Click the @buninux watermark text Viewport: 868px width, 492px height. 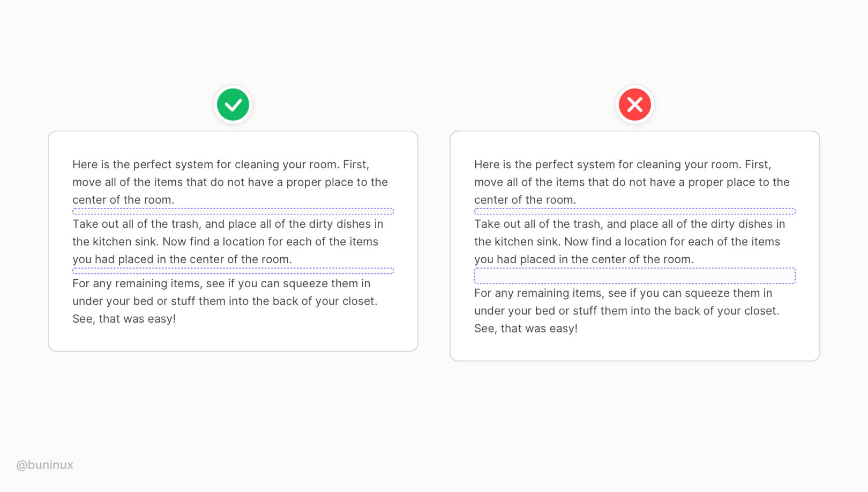[44, 465]
